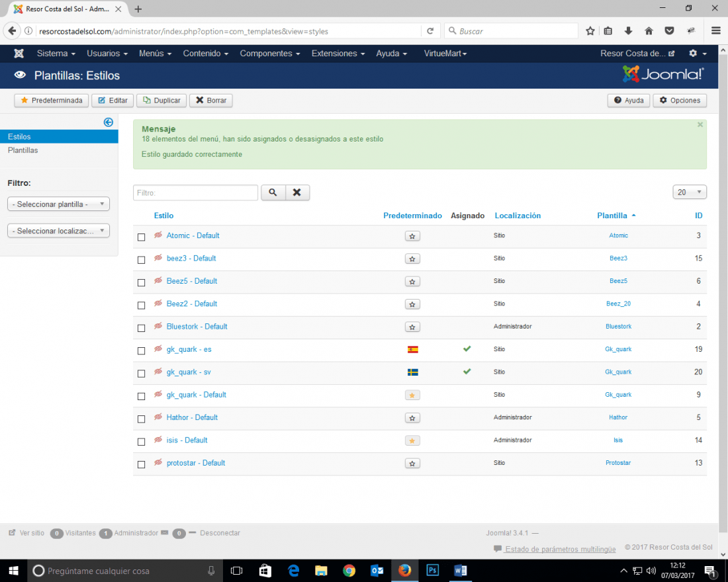This screenshot has width=728, height=582.
Task: Open the Menús menu
Action: pyautogui.click(x=155, y=54)
